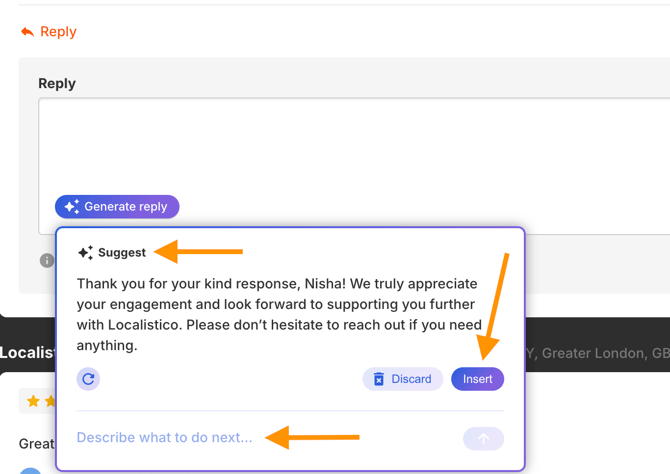The height and width of the screenshot is (474, 670).
Task: Discard the suggested reply
Action: pos(402,379)
